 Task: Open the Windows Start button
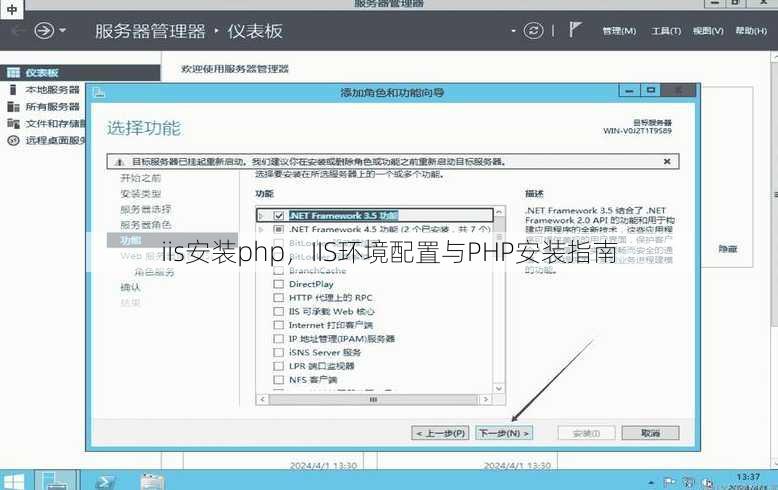click(13, 481)
